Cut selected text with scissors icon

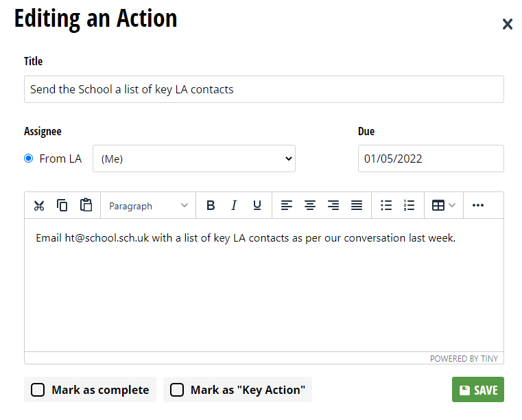(39, 205)
